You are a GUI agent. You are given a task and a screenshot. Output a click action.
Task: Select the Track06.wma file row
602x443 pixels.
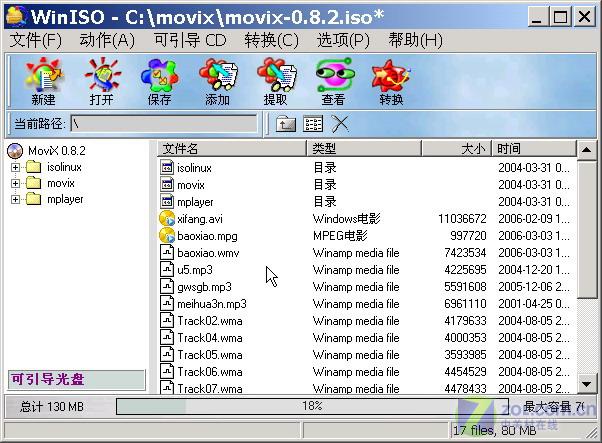click(367, 372)
